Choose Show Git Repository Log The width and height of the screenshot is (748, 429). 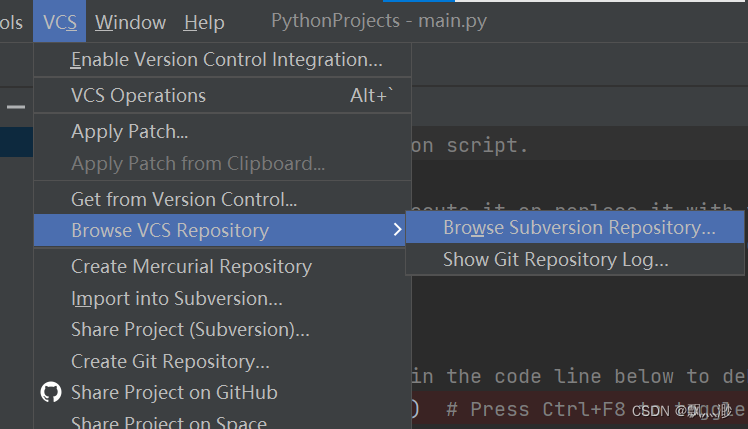pos(555,260)
